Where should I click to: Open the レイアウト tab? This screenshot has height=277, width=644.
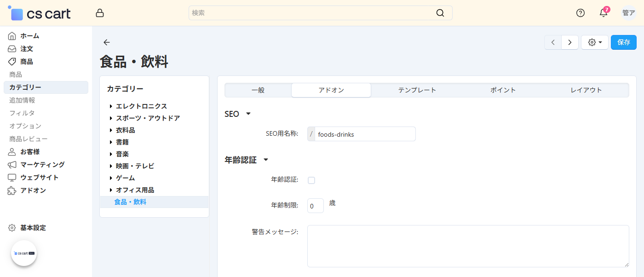click(x=586, y=90)
